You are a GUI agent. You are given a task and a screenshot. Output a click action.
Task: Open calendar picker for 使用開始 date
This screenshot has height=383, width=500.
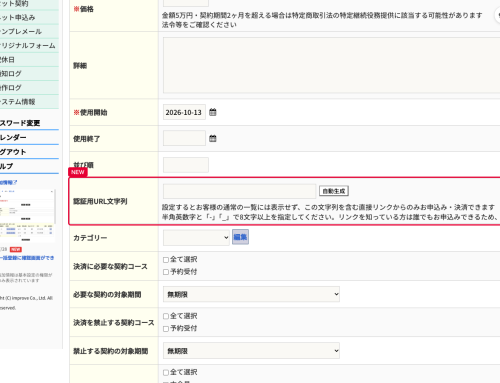pyautogui.click(x=213, y=112)
